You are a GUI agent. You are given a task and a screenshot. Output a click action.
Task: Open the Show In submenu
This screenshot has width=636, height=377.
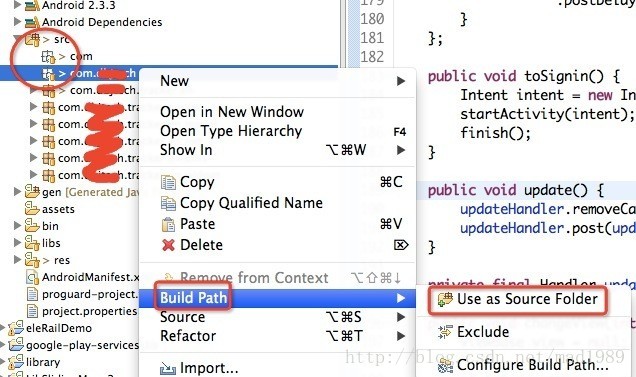[277, 150]
